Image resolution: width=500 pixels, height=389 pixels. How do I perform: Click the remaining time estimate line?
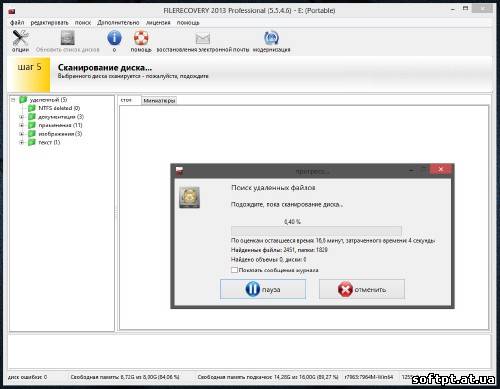click(333, 240)
